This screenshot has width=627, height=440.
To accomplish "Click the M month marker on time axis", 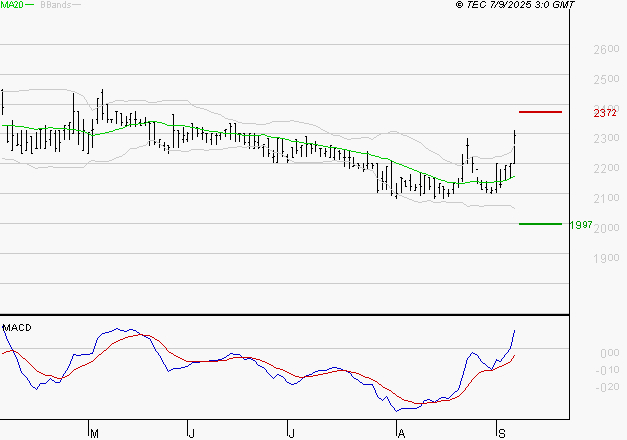I will pyautogui.click(x=95, y=433).
